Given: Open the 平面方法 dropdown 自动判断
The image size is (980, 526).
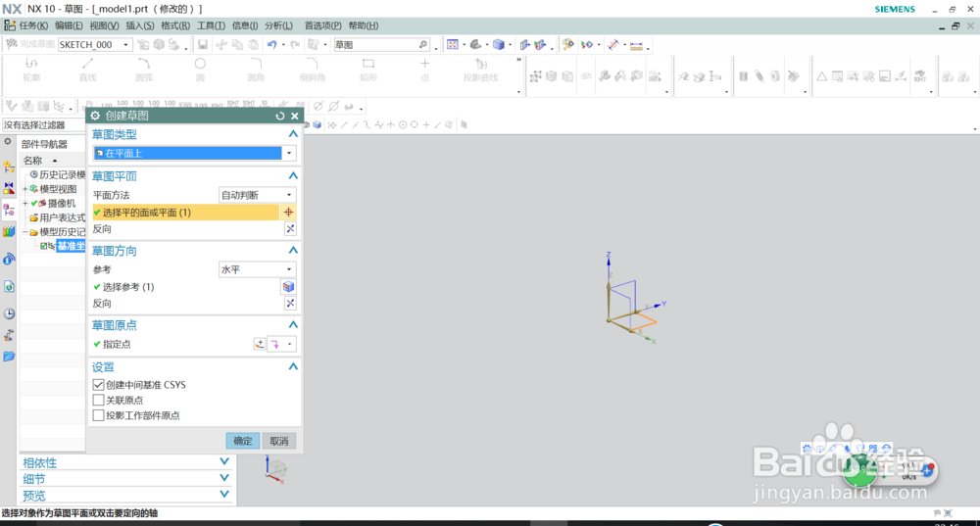Looking at the screenshot, I should click(x=257, y=195).
